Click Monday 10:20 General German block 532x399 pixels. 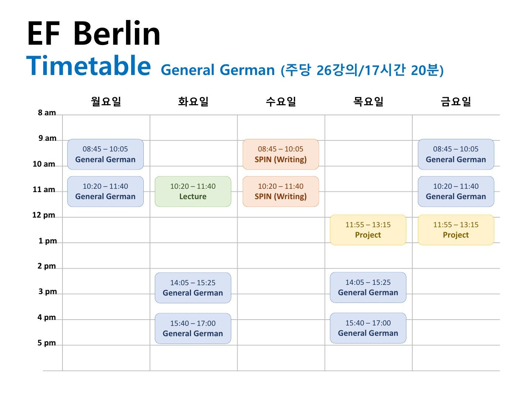point(105,191)
